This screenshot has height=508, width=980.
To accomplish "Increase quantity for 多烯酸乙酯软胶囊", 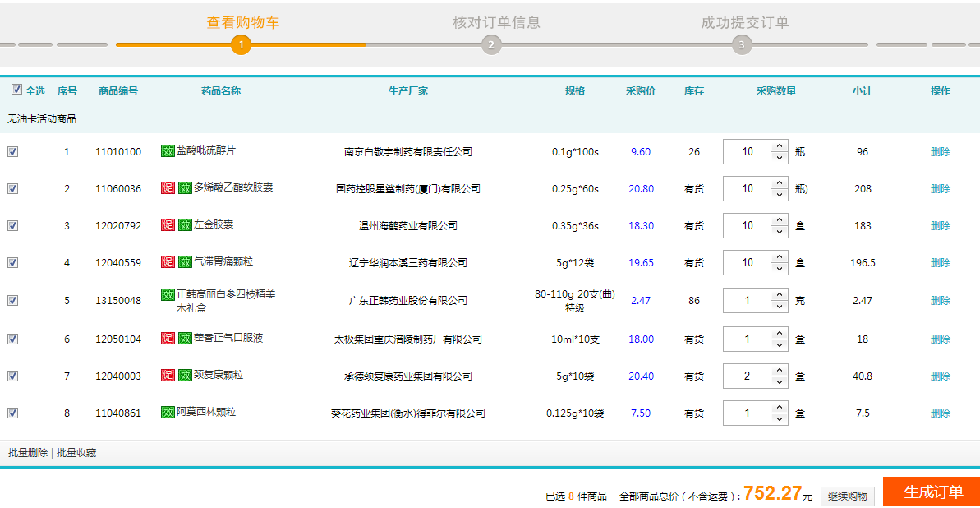I will 779,182.
